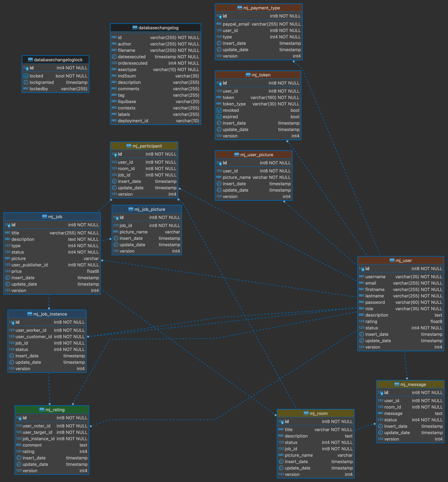Click the checkbox icon of expired column
The width and height of the screenshot is (448, 482).
click(x=219, y=117)
